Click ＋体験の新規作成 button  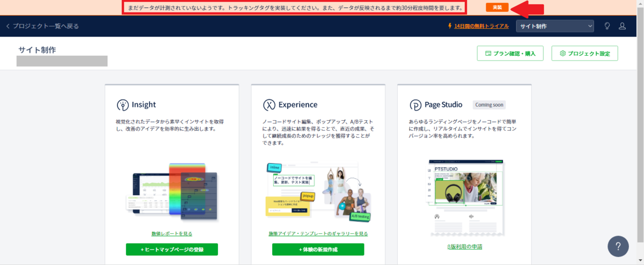click(318, 249)
